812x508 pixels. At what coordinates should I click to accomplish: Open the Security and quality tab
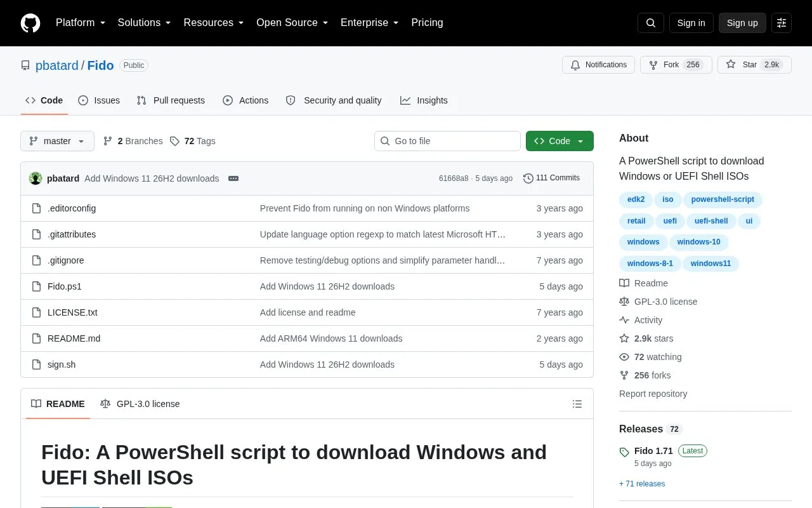[x=334, y=100]
